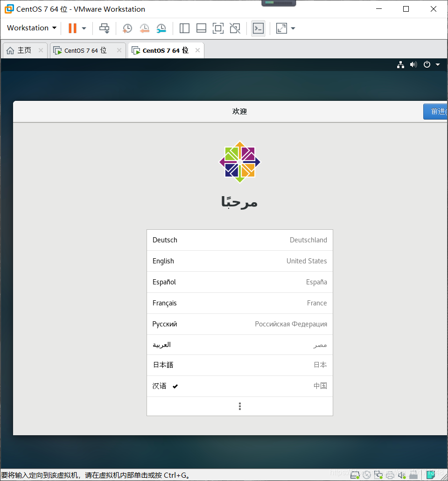Image resolution: width=448 pixels, height=481 pixels.
Task: Select Español language
Action: 240,282
